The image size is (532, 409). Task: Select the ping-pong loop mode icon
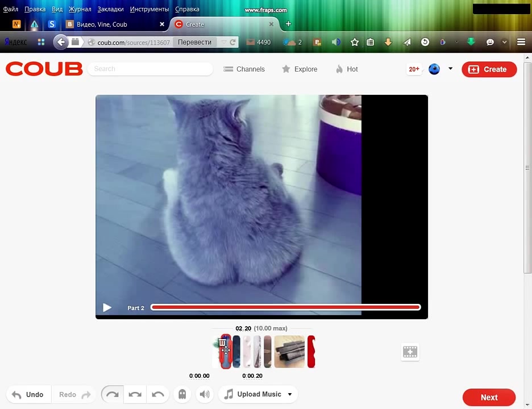[135, 394]
